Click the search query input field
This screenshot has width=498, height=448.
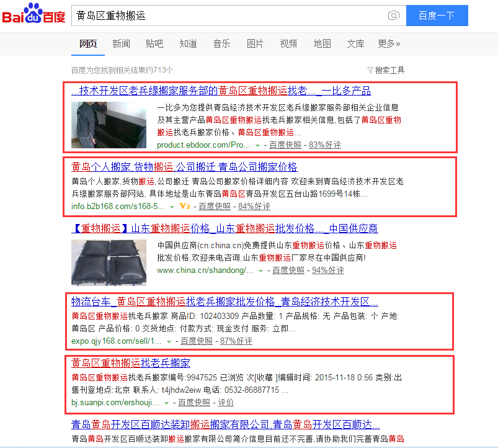[x=229, y=16]
